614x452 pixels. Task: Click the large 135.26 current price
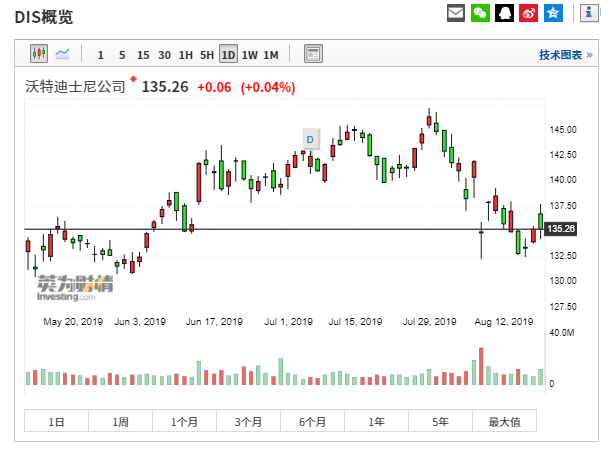point(165,87)
